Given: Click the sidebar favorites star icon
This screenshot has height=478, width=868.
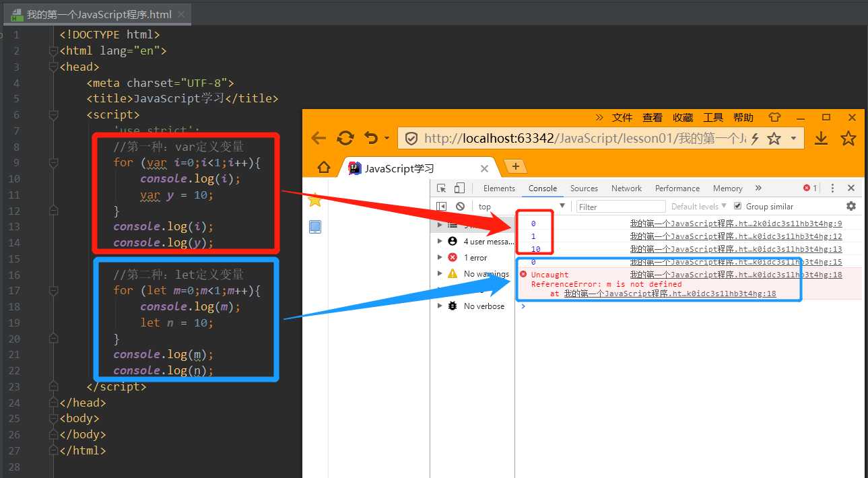Looking at the screenshot, I should click(x=314, y=200).
